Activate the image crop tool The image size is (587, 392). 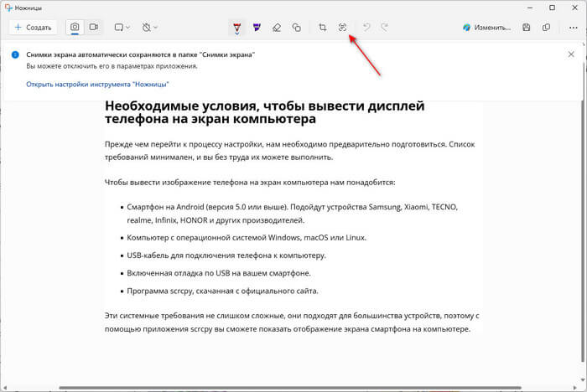323,28
